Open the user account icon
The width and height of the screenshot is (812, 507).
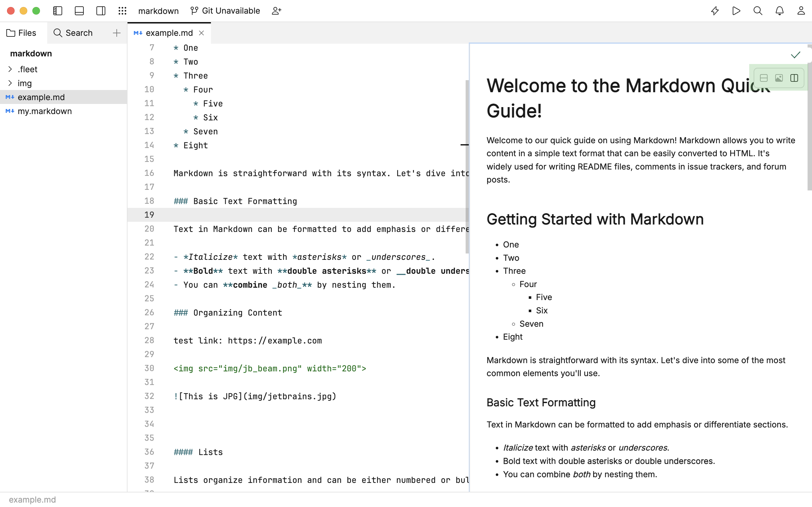pos(801,11)
